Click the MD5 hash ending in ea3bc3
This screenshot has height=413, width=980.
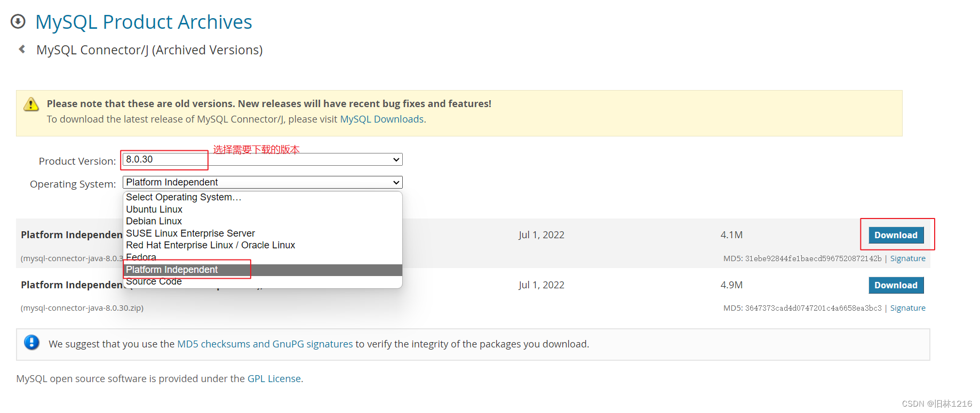coord(813,308)
